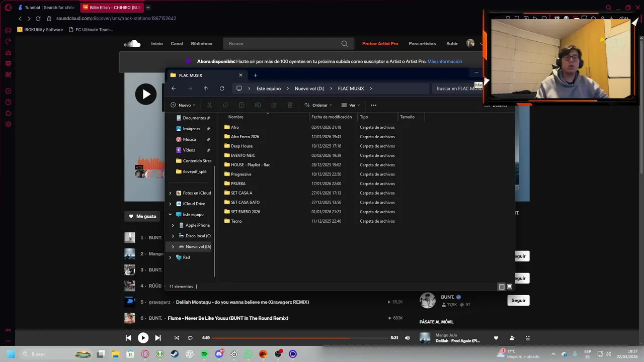Refresh the FLAC MUSIX folder view
This screenshot has height=362, width=644.
[222, 88]
